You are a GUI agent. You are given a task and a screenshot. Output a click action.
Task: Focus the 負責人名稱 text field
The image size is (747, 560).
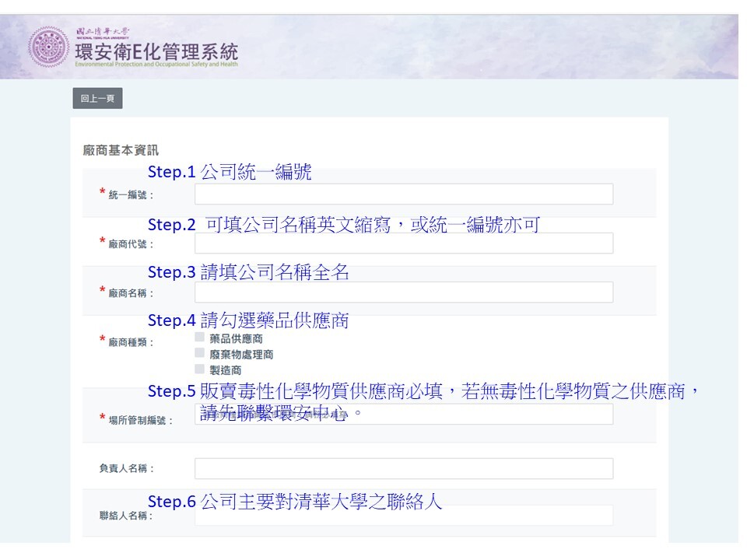click(x=403, y=468)
